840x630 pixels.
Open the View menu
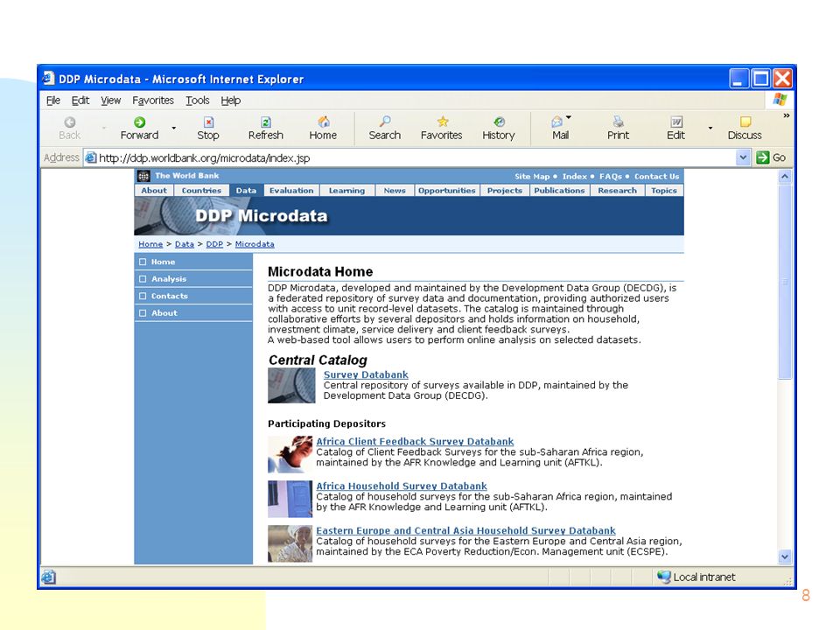pos(111,100)
